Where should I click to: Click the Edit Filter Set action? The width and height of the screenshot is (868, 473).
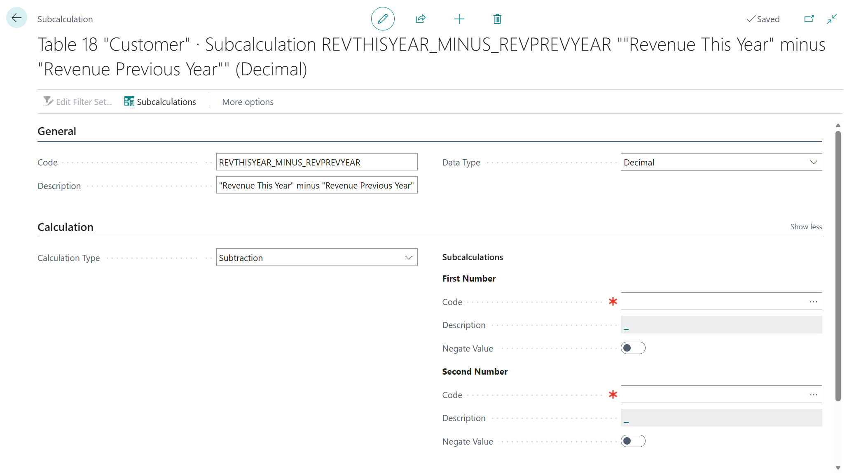click(78, 102)
